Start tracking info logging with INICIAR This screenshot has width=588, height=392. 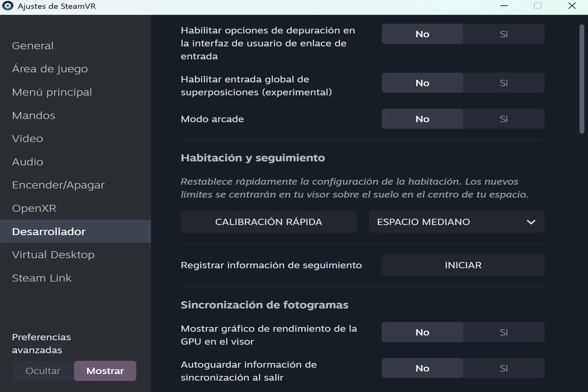click(x=463, y=265)
